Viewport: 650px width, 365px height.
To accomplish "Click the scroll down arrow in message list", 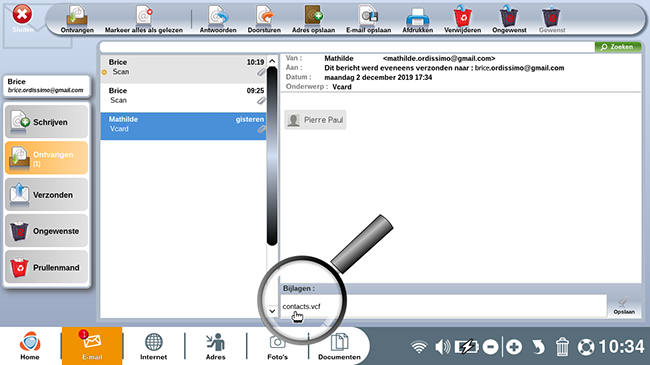I will pyautogui.click(x=272, y=311).
